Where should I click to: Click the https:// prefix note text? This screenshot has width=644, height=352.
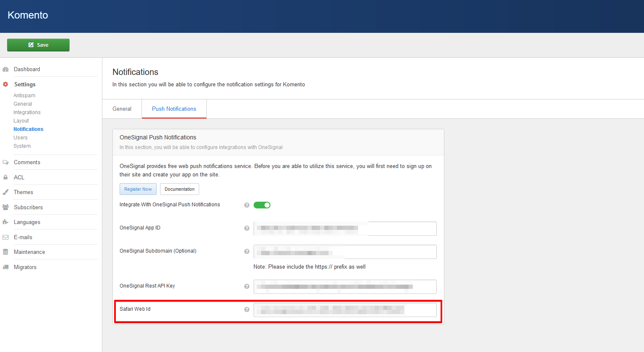point(310,267)
